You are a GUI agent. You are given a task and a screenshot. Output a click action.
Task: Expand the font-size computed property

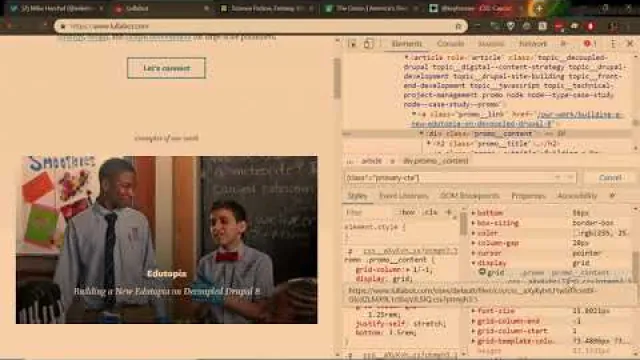(x=473, y=311)
